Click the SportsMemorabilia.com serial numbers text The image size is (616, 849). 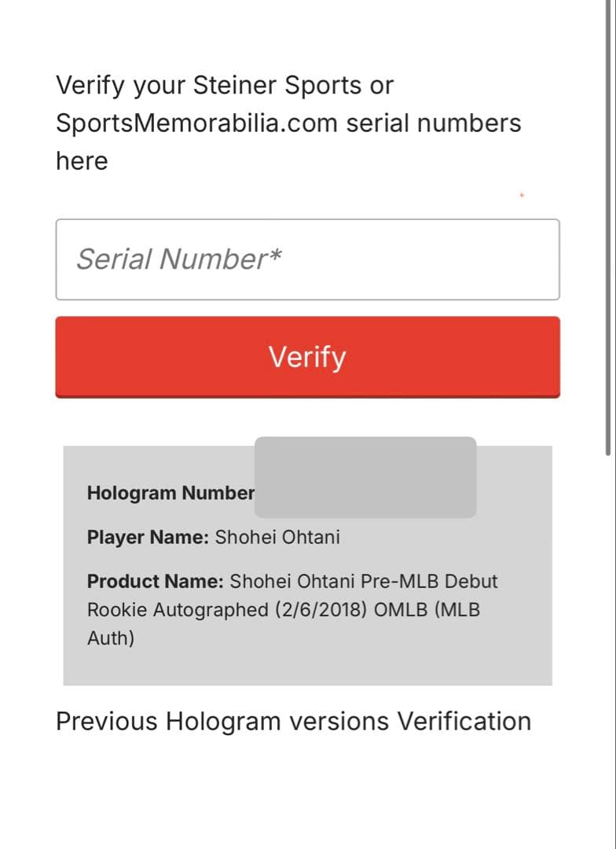click(288, 123)
